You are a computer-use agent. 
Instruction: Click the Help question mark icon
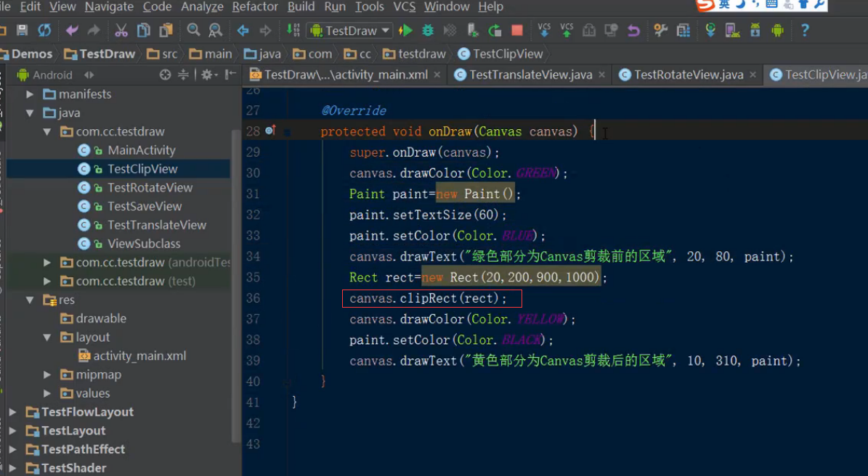tap(805, 30)
